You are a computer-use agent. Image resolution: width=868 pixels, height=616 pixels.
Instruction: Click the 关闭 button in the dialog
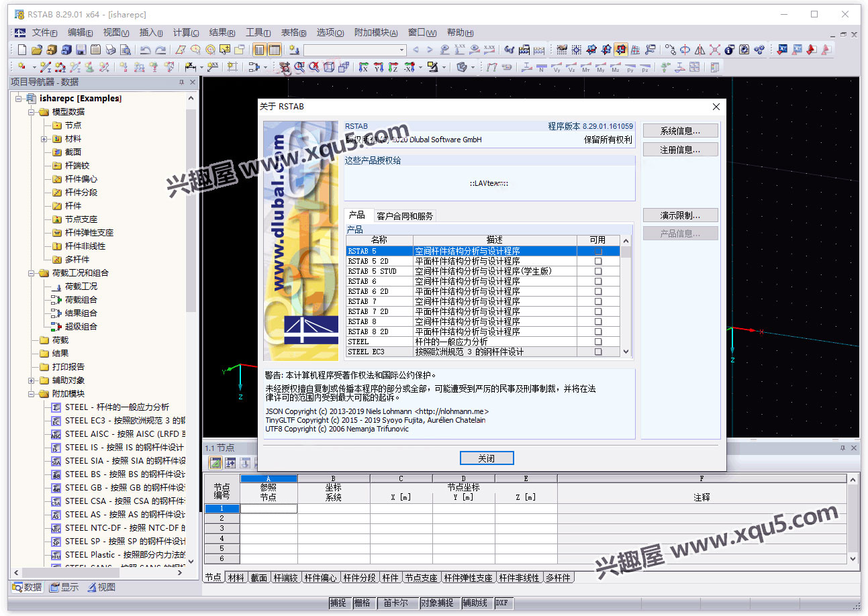click(487, 458)
